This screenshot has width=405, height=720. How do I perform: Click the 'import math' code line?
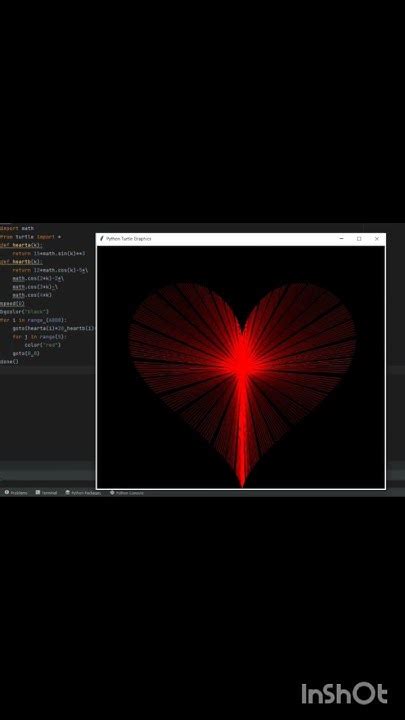coord(17,228)
